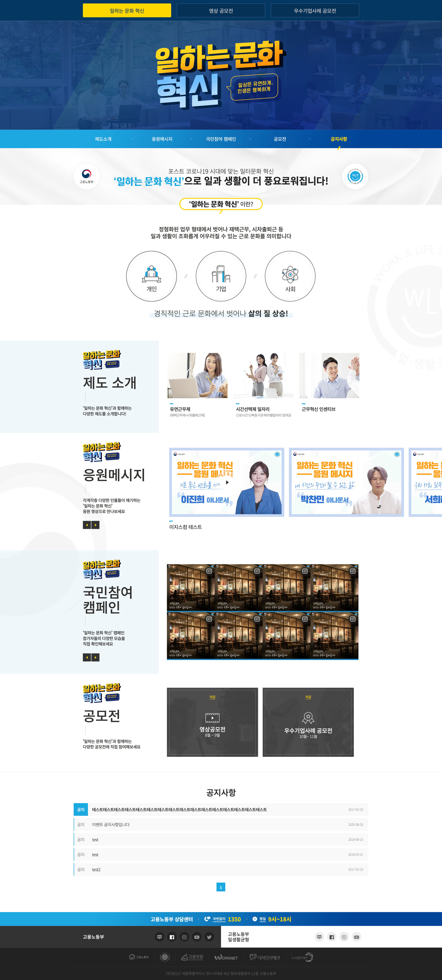Select page 1 in notice pagination
The width and height of the screenshot is (442, 980).
coord(221,887)
